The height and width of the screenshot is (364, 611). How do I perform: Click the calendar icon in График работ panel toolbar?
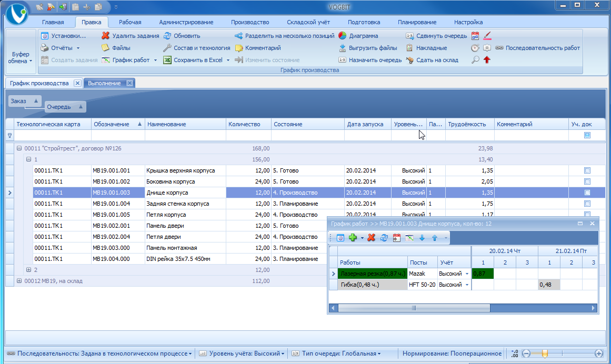coord(397,237)
